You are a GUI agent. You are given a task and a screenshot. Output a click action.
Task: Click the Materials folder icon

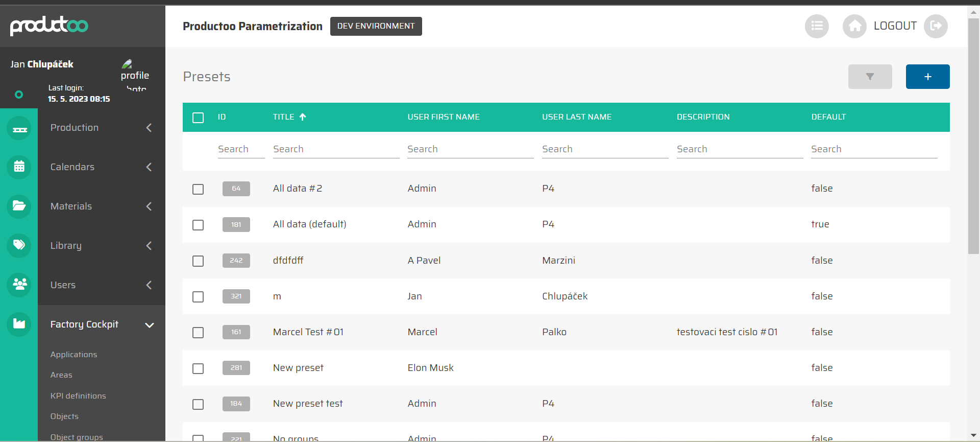(19, 206)
